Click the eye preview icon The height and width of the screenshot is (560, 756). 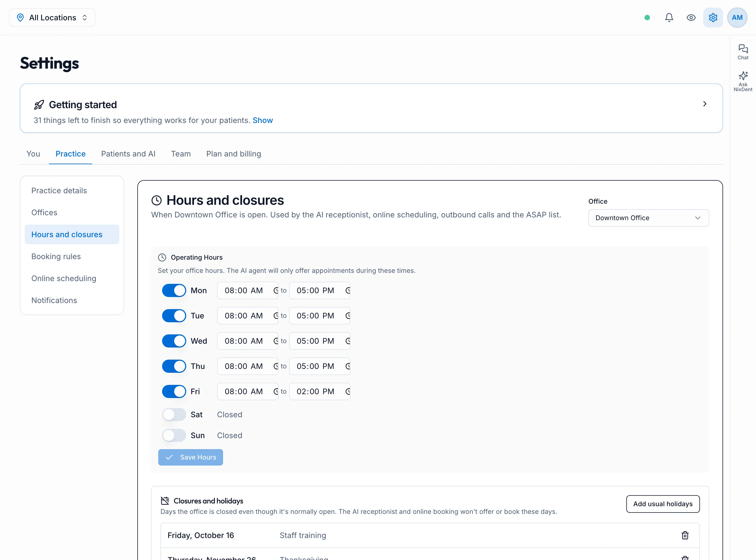pos(691,18)
